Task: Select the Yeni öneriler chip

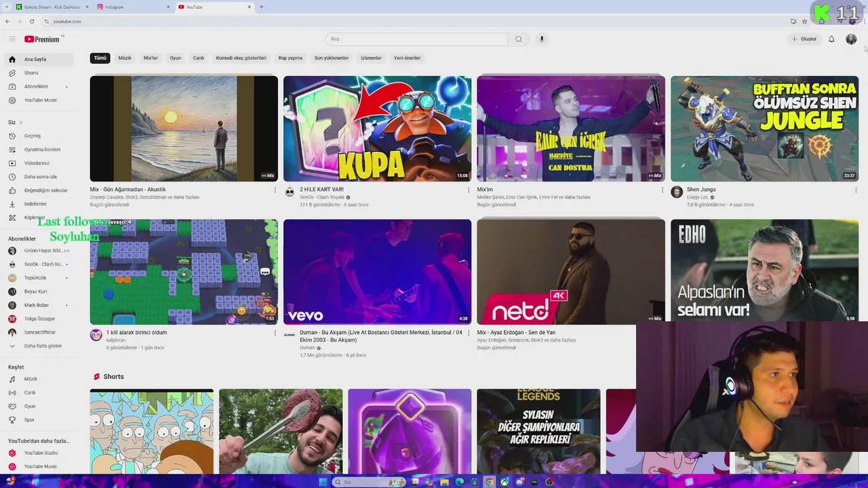Action: click(x=407, y=58)
